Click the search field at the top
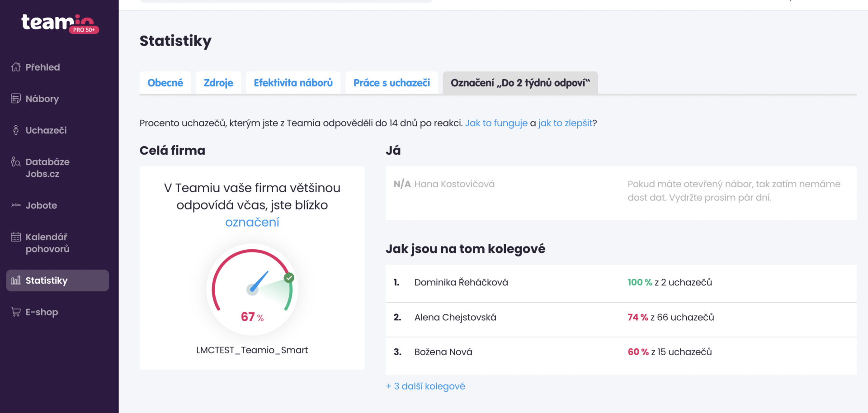The image size is (868, 413). [285, 1]
